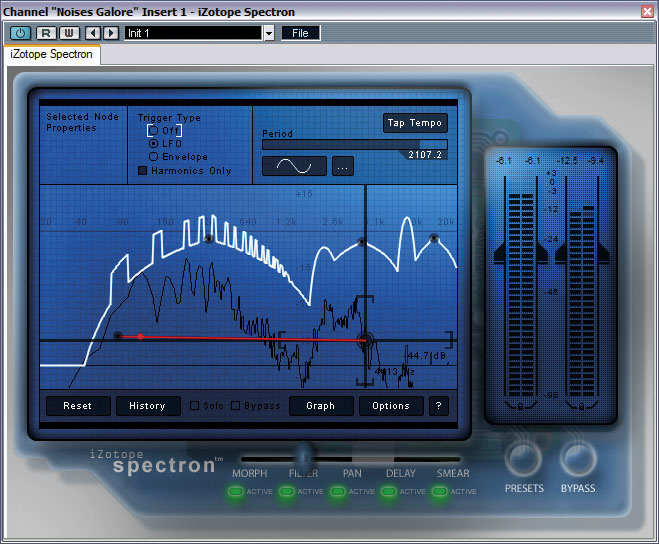The height and width of the screenshot is (544, 659).
Task: Open the History panel
Action: tap(148, 406)
